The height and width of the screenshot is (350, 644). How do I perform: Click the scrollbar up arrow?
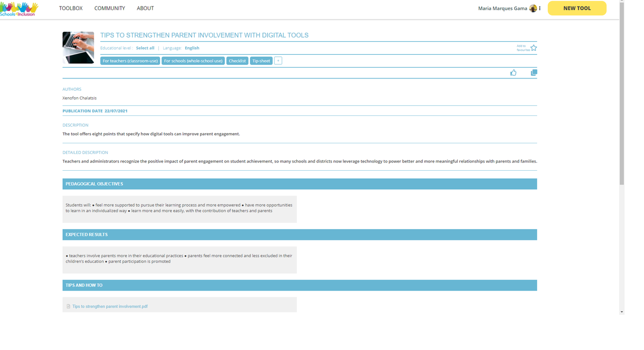(622, 2)
